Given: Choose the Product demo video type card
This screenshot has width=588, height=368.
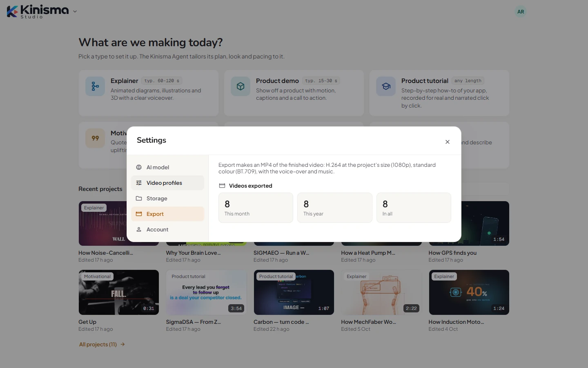Looking at the screenshot, I should click(294, 93).
